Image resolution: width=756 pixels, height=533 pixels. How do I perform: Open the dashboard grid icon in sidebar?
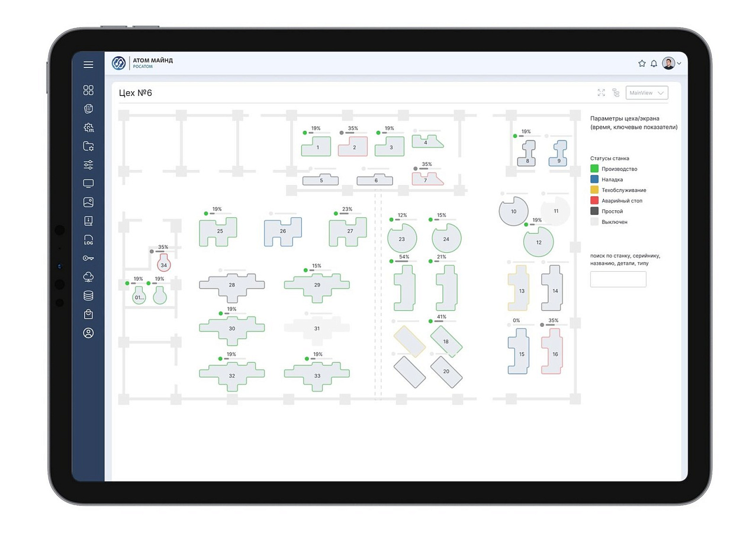pyautogui.click(x=88, y=90)
